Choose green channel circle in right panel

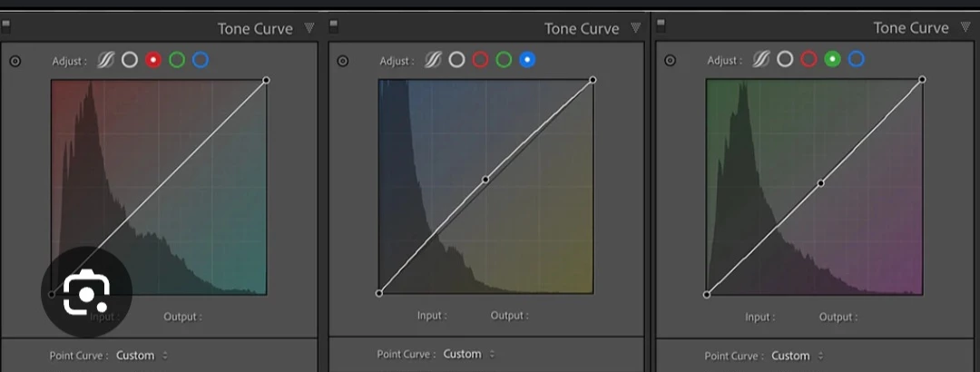pyautogui.click(x=832, y=59)
